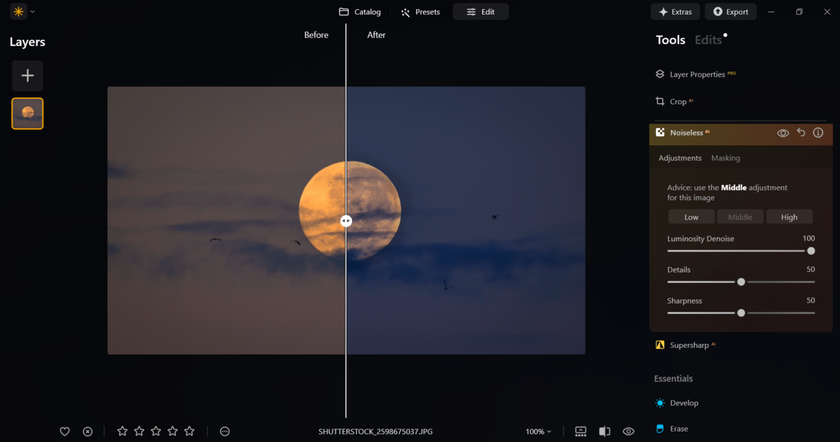Open the Catalog tab
This screenshot has height=442, width=840.
coord(360,12)
